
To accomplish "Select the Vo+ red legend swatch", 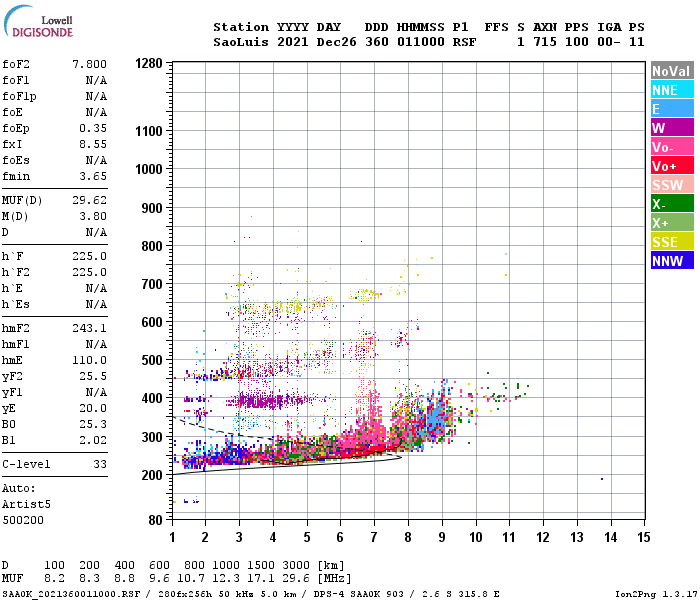I will point(672,166).
